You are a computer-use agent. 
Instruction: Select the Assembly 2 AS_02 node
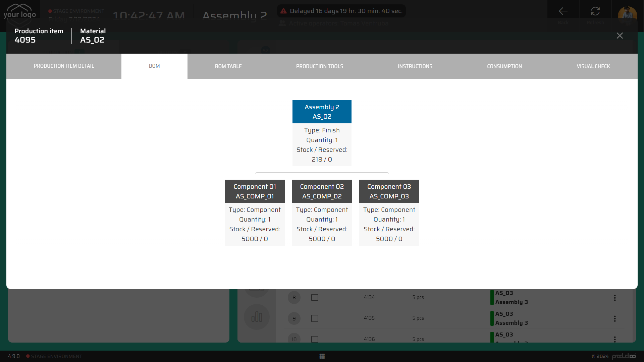coord(322,112)
